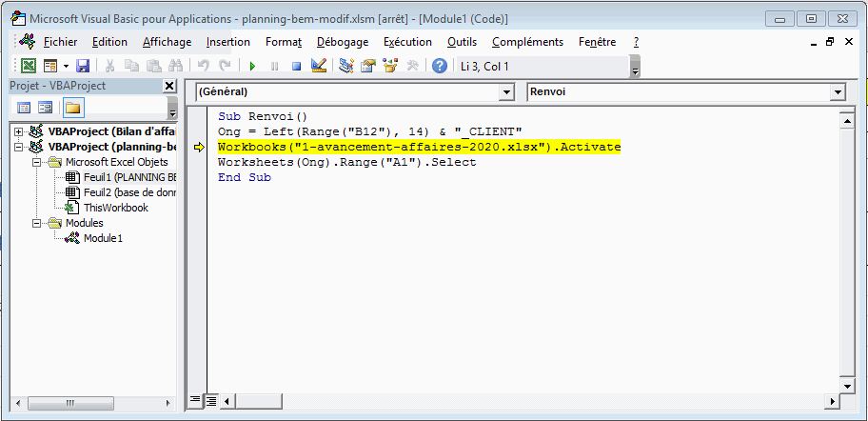
Task: Open the Fenêtre menu
Action: coord(598,42)
